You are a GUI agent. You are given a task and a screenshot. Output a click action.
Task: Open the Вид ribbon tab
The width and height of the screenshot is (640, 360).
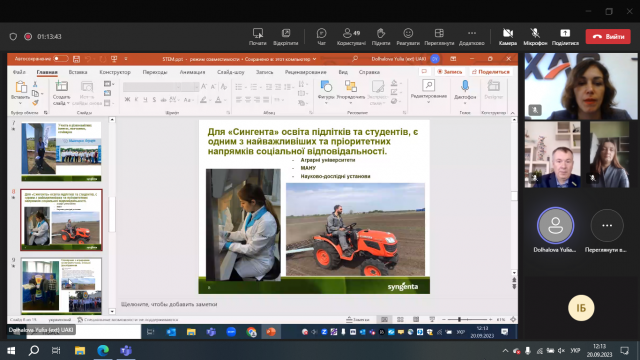[x=343, y=72]
